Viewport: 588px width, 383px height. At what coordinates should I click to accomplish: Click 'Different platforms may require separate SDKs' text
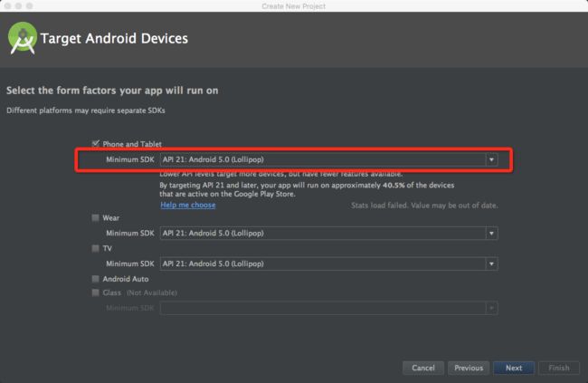(x=86, y=110)
